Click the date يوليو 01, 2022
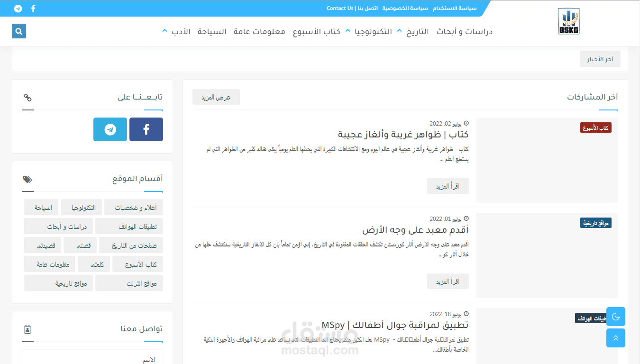 pyautogui.click(x=449, y=218)
